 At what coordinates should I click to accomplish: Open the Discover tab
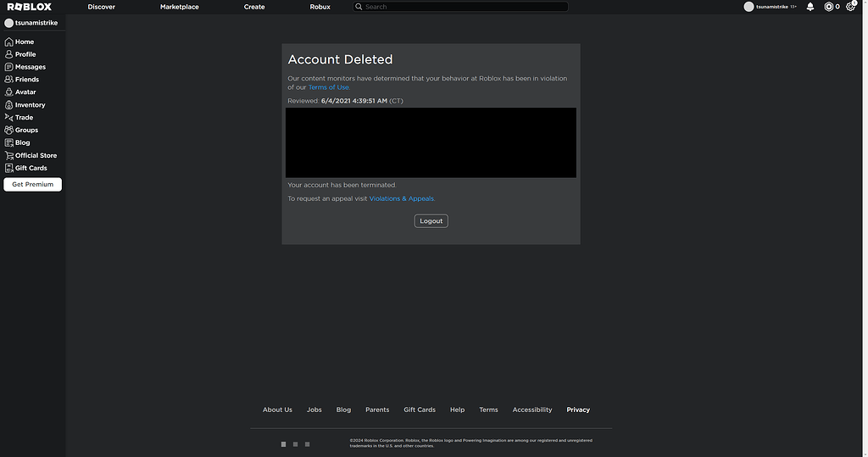[102, 7]
